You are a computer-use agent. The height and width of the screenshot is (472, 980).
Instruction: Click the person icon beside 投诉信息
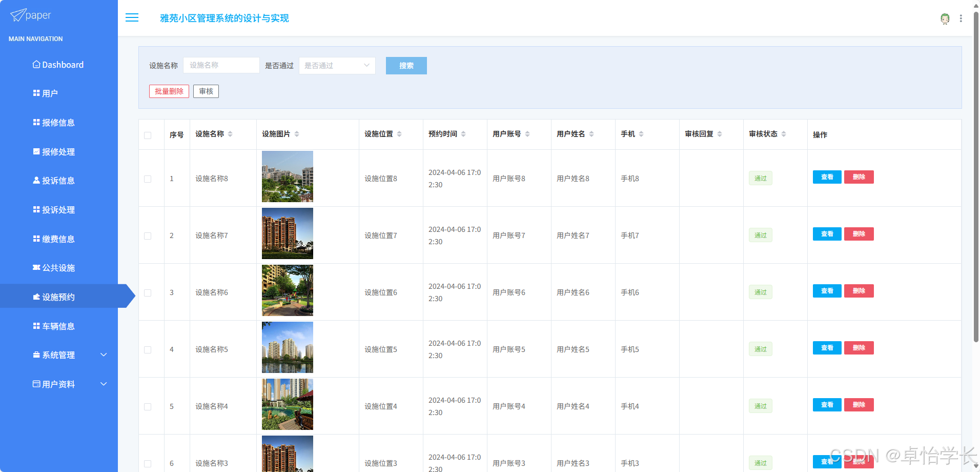point(36,181)
